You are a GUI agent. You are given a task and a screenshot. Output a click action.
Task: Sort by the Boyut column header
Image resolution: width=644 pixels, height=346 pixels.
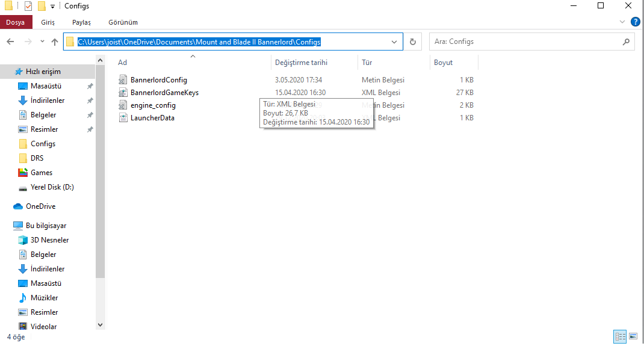coord(443,63)
